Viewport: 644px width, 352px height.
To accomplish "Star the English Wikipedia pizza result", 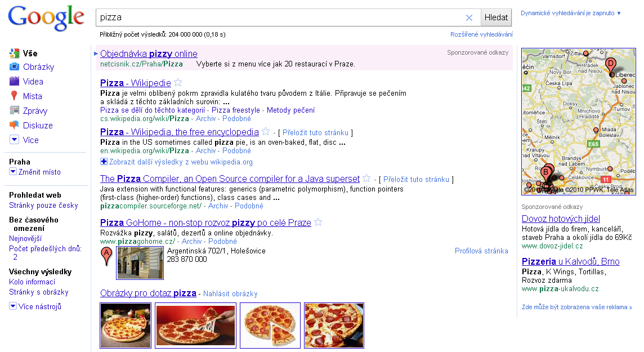I will (x=266, y=131).
